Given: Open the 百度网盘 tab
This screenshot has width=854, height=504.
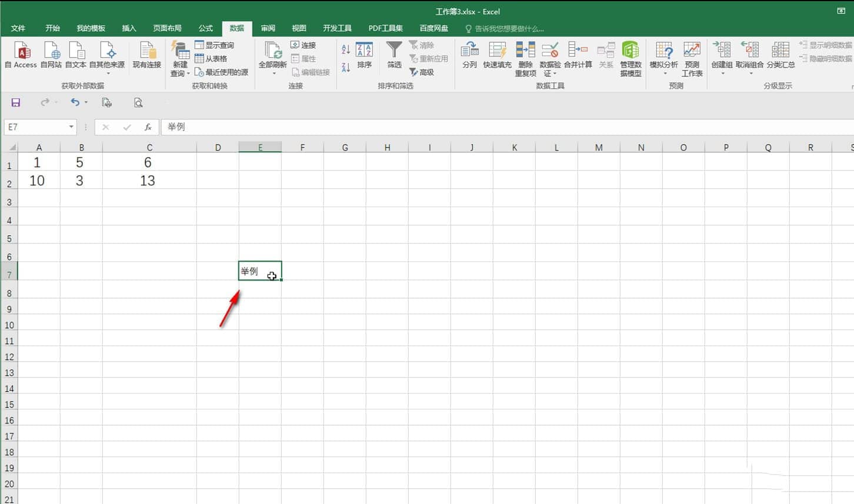Looking at the screenshot, I should tap(434, 28).
